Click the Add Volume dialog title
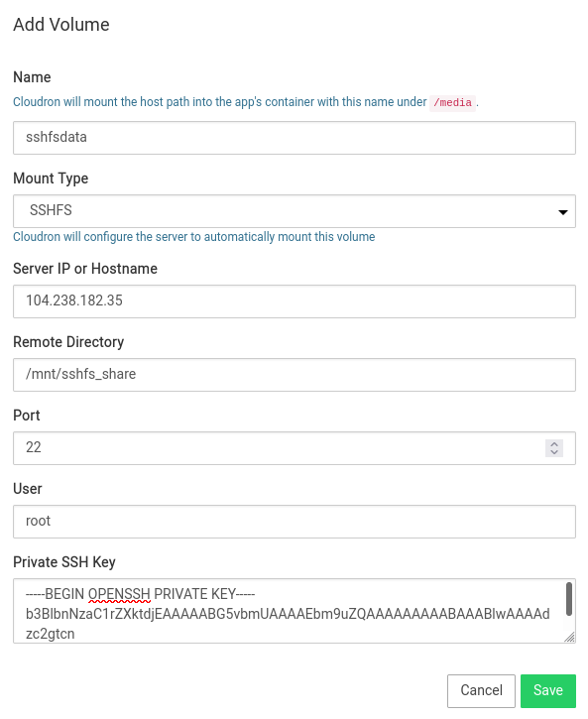The width and height of the screenshot is (588, 719). tap(61, 25)
